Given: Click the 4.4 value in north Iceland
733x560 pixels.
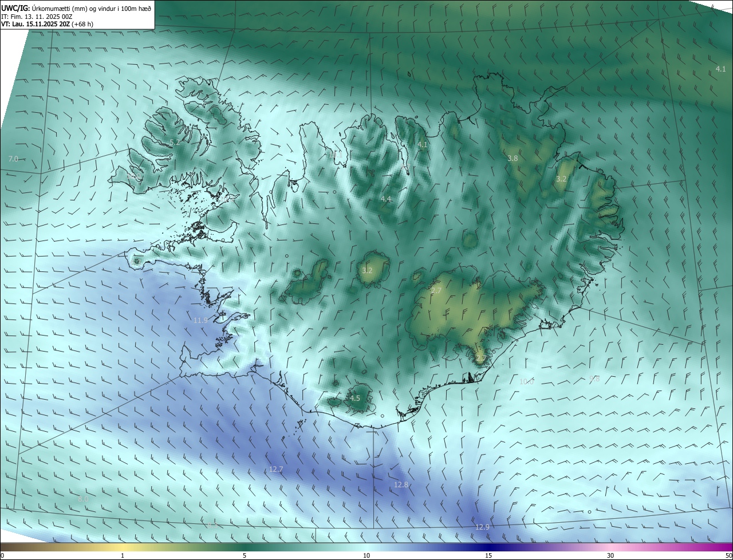Looking at the screenshot, I should (x=386, y=199).
